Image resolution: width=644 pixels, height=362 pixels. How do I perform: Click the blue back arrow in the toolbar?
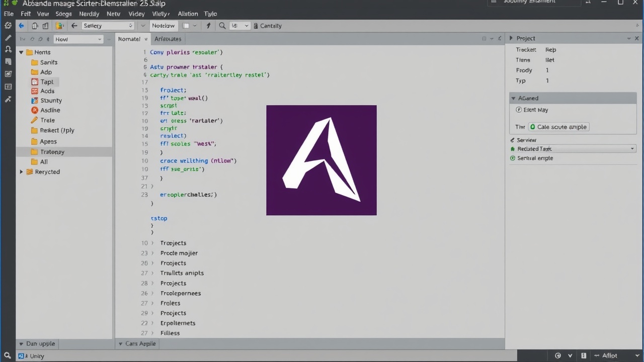click(x=21, y=26)
